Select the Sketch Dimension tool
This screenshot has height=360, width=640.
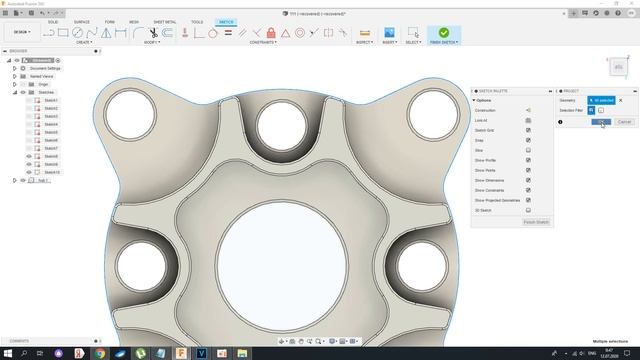(x=121, y=33)
